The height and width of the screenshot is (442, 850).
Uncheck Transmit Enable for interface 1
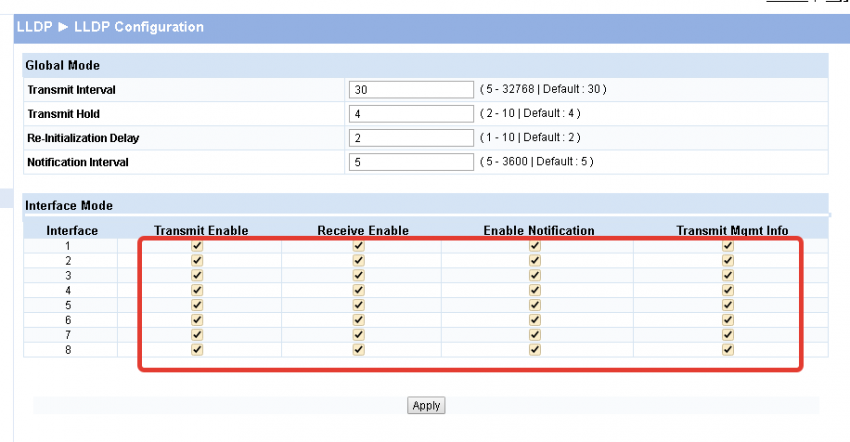point(197,245)
